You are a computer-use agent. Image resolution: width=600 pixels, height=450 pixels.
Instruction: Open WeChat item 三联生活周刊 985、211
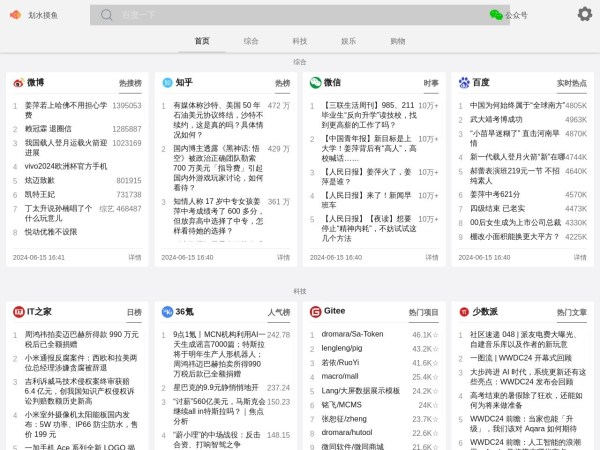click(x=369, y=115)
